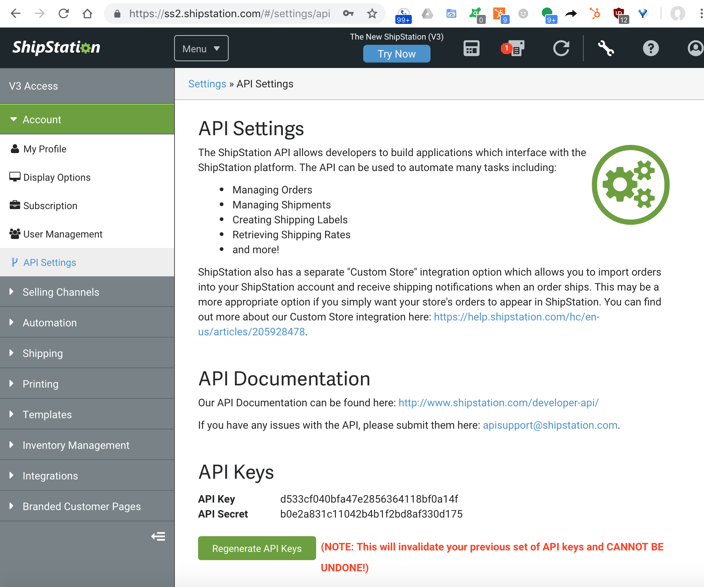Open the notifications icon with red badge

click(x=513, y=48)
